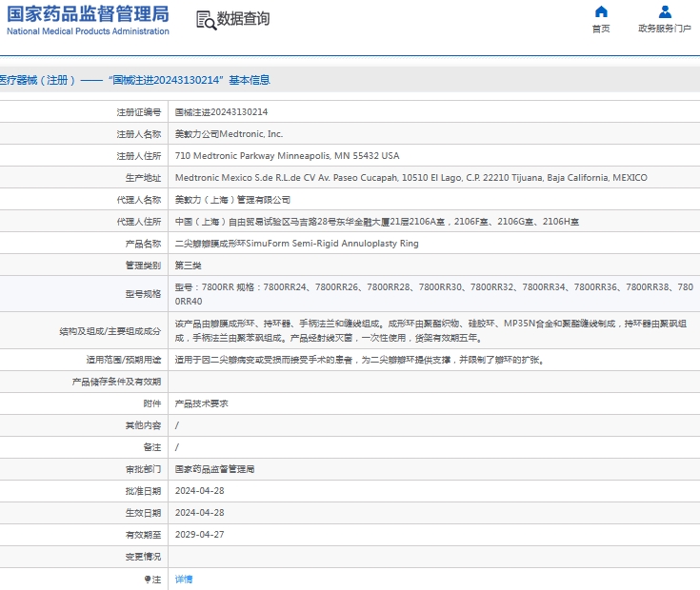Viewport: 700px width, 590px height.
Task: Click model spec 7800RR value cell
Action: (x=434, y=294)
